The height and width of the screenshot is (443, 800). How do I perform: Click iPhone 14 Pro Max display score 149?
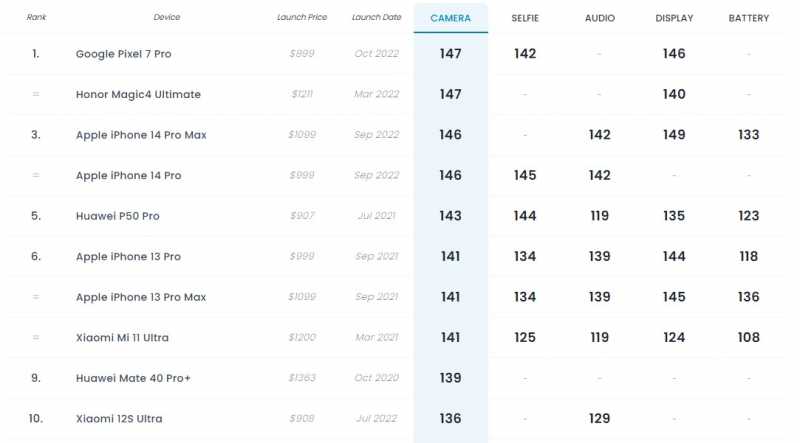coord(674,135)
